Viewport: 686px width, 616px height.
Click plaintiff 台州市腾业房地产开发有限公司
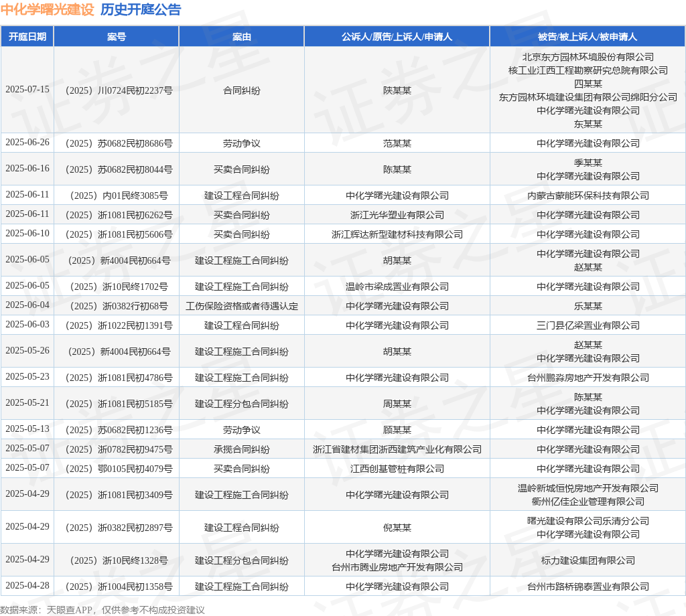397,567
